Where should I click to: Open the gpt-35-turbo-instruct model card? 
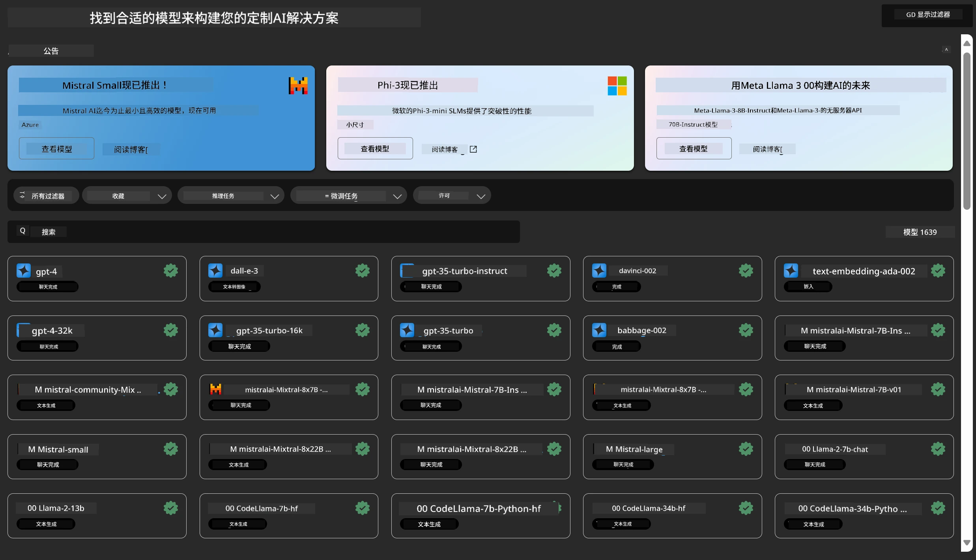(x=481, y=278)
